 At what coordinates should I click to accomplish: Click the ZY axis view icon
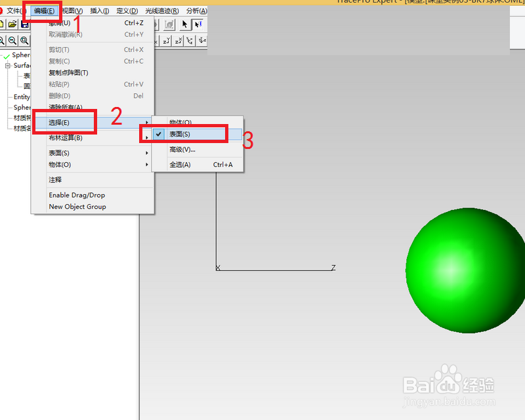[x=166, y=41]
